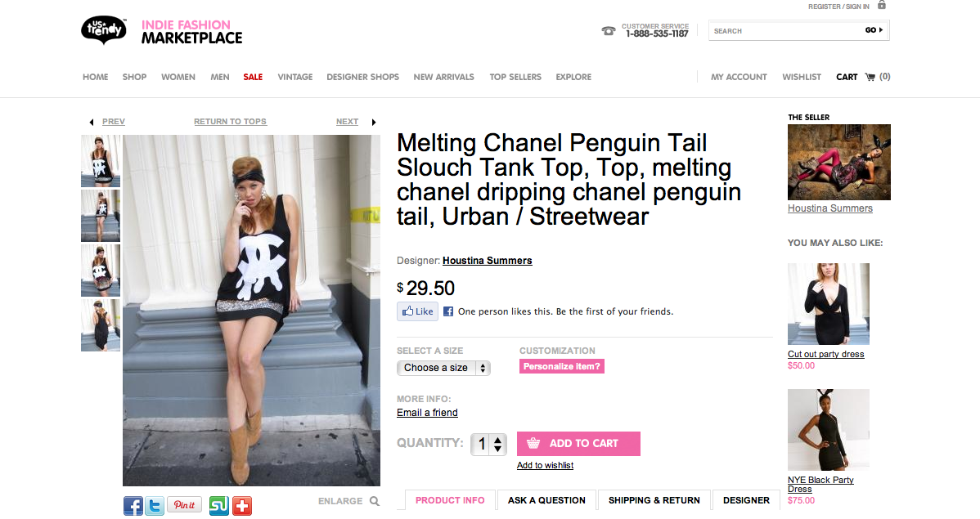Click Houstina Summers designer link
980x519 pixels.
(487, 261)
